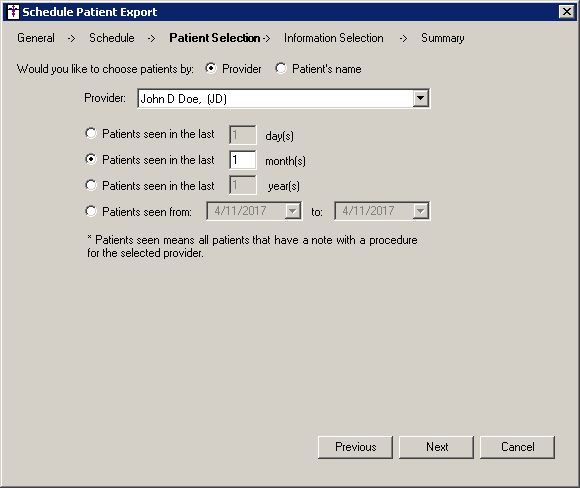580x488 pixels.
Task: Expand the to date picker dropdown
Action: coord(421,211)
